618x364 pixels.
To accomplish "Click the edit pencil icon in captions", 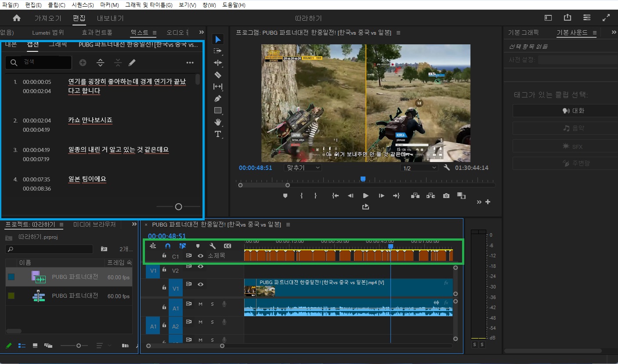I will [132, 62].
